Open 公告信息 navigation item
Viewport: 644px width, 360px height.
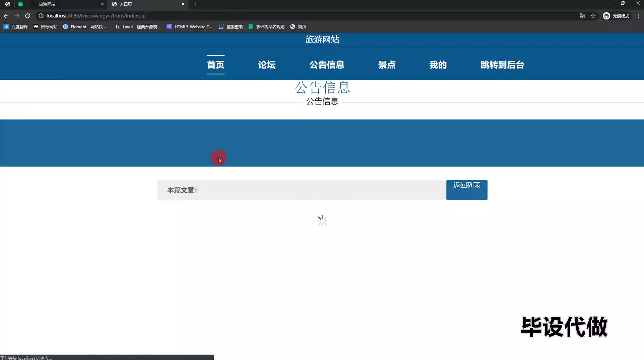coord(327,64)
